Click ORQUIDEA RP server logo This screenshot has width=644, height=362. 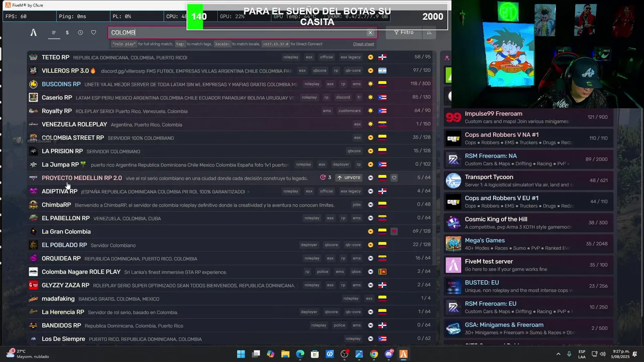tap(33, 258)
